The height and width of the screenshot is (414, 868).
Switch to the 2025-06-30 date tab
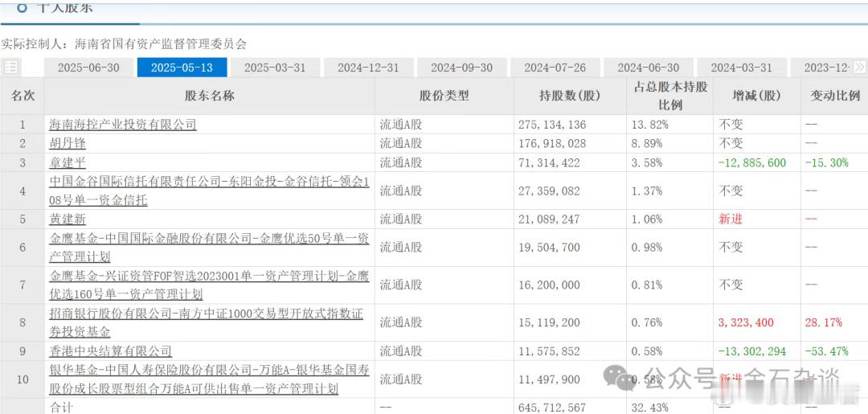(88, 68)
